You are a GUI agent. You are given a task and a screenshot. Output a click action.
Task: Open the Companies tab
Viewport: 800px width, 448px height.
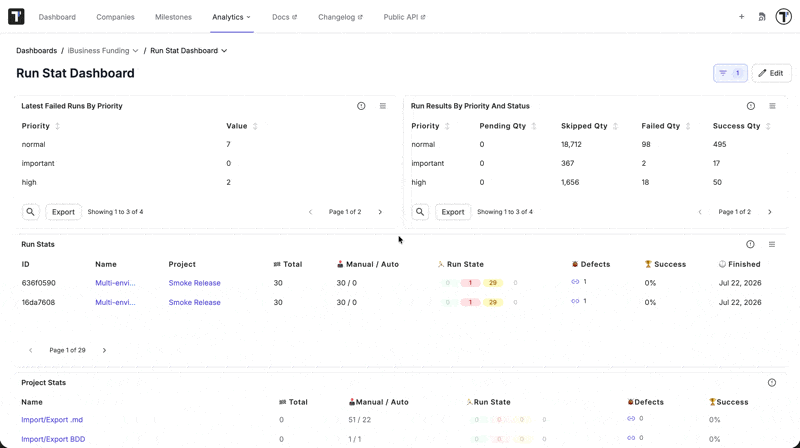tap(115, 17)
